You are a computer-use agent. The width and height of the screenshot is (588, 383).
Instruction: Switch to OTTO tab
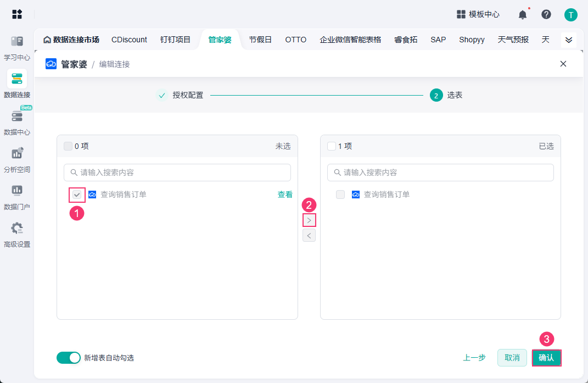pos(295,40)
